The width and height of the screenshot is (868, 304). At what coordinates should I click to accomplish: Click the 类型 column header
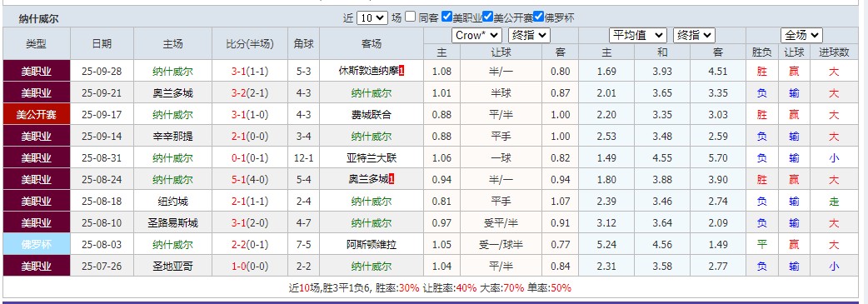37,44
